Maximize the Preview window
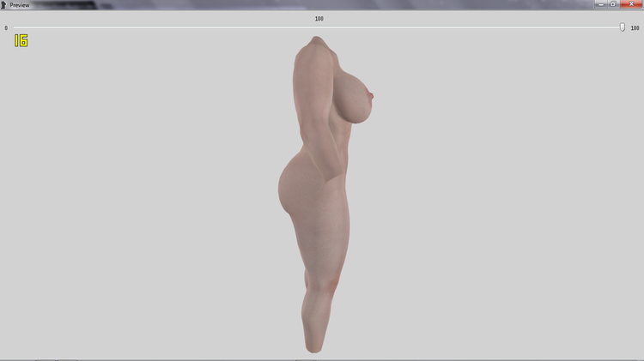Image resolution: width=644 pixels, height=361 pixels. coord(613,4)
